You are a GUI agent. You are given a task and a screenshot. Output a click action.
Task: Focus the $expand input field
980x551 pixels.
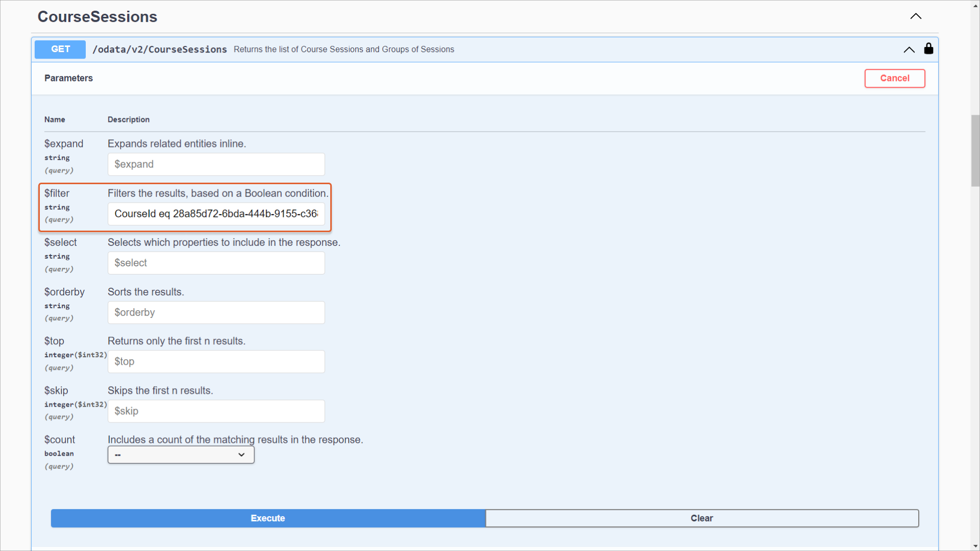tap(216, 164)
